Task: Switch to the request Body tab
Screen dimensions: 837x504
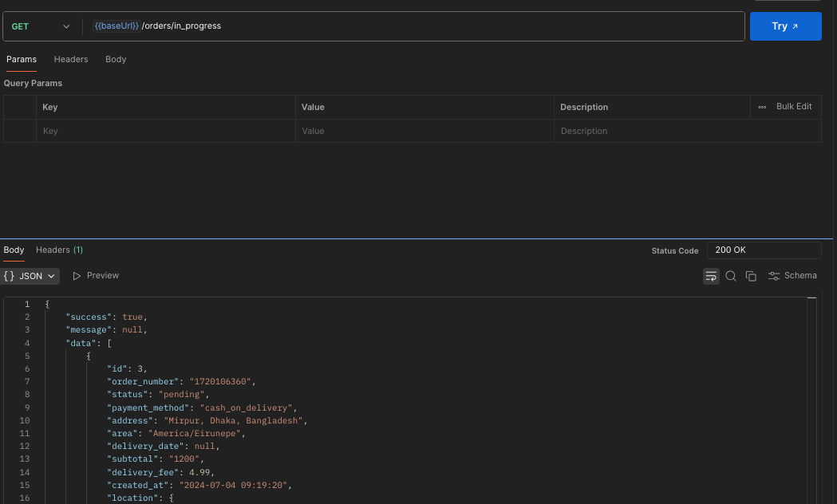Action: (116, 60)
